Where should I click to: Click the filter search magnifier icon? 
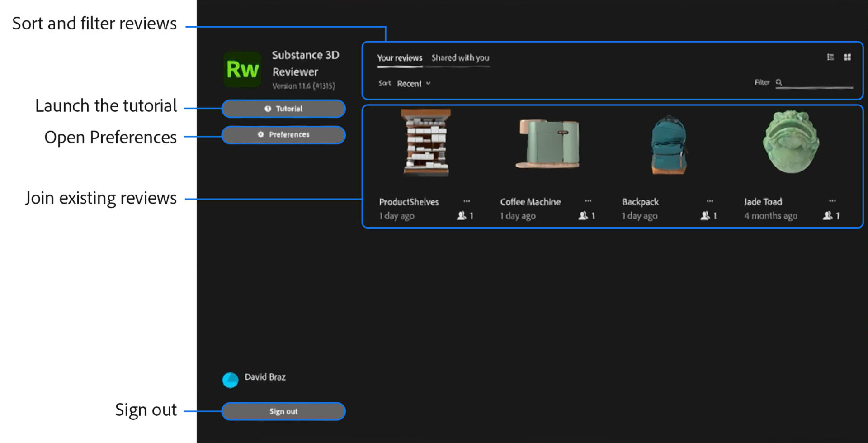[x=779, y=82]
